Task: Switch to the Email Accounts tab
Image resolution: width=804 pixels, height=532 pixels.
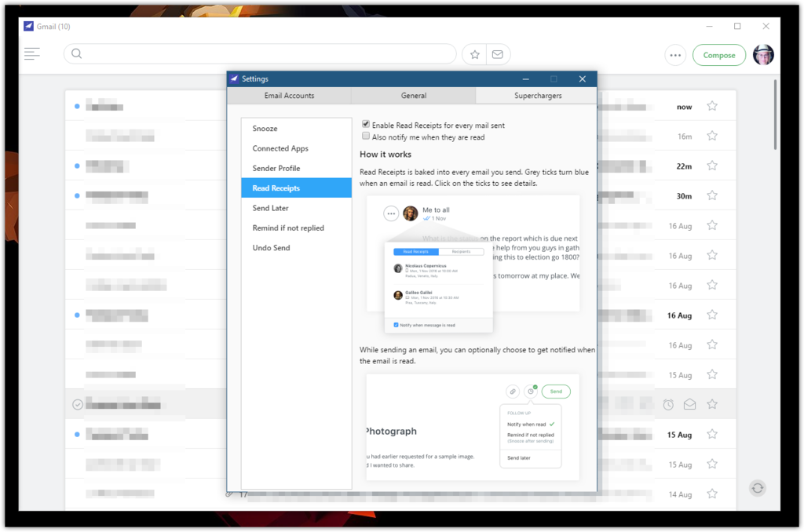Action: 289,95
